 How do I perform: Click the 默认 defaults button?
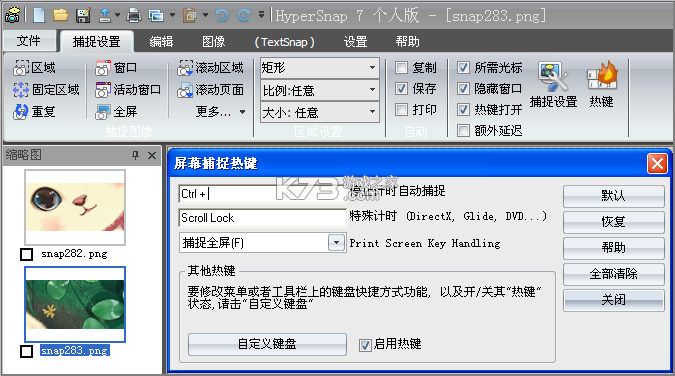(613, 196)
